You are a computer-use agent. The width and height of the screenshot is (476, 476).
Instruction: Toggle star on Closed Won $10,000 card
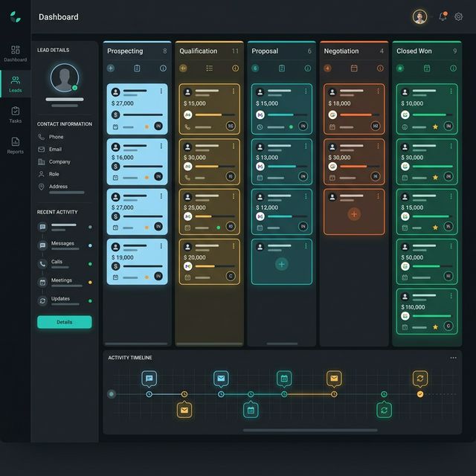tap(435, 127)
